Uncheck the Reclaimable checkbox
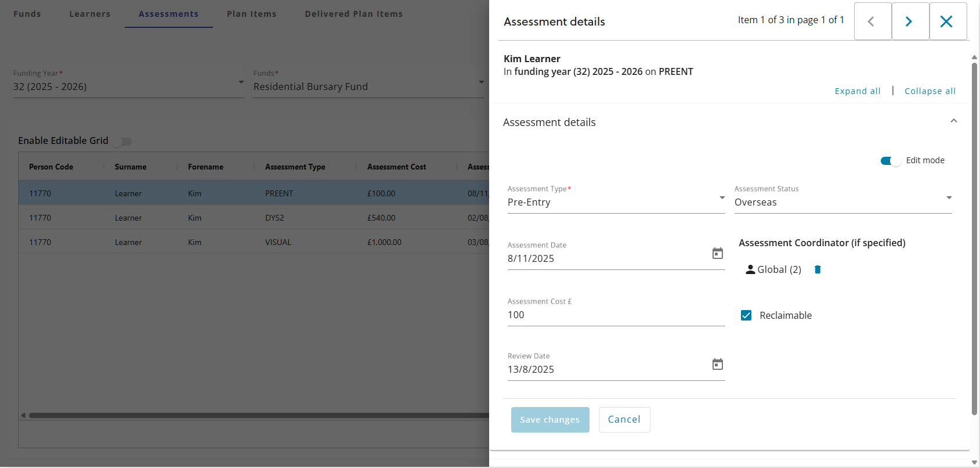980x468 pixels. click(x=746, y=315)
